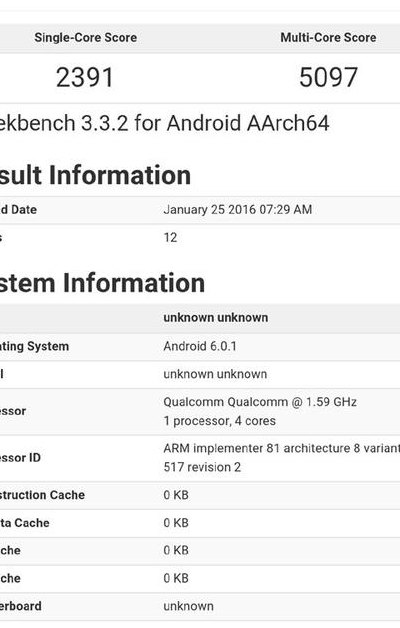Click the Motherboard value unknown
This screenshot has width=400, height=628.
click(188, 606)
